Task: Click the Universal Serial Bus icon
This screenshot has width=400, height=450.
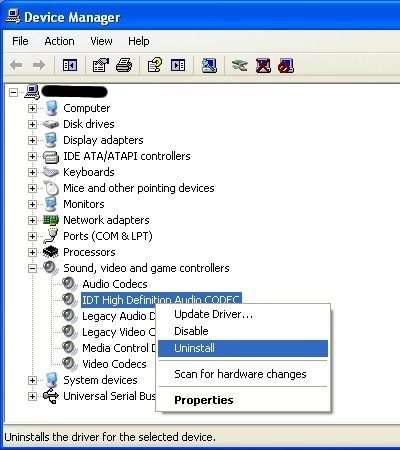Action: (51, 396)
